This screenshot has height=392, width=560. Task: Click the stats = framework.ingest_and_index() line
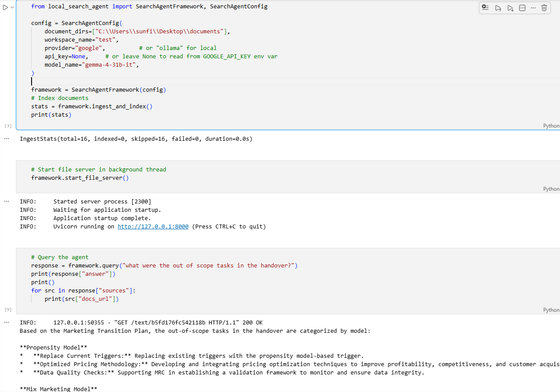(x=92, y=106)
